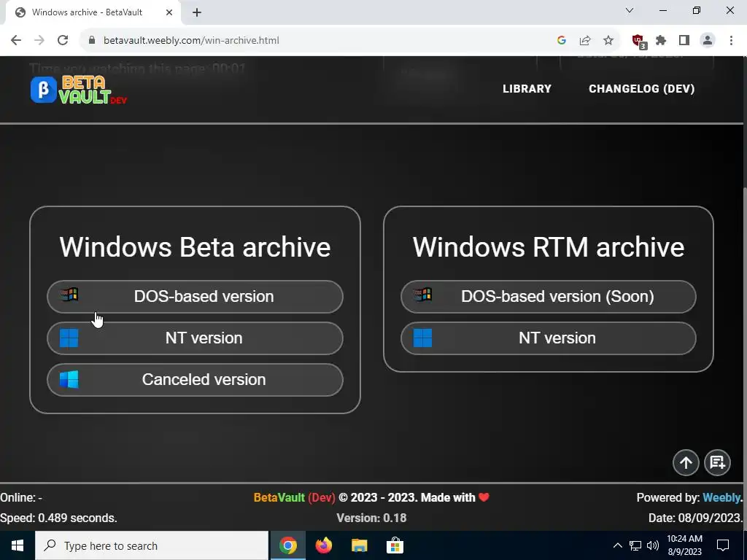Open the CHANGELOG (DEV) menu item

tap(642, 88)
